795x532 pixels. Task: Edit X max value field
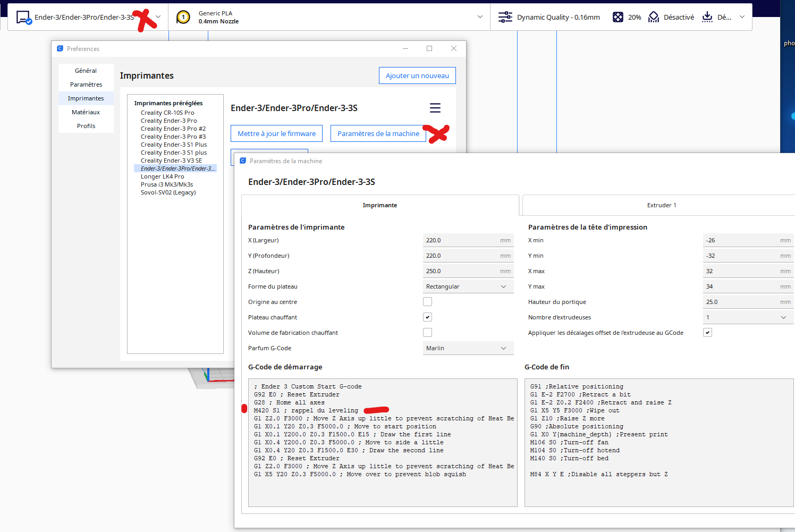coord(748,271)
